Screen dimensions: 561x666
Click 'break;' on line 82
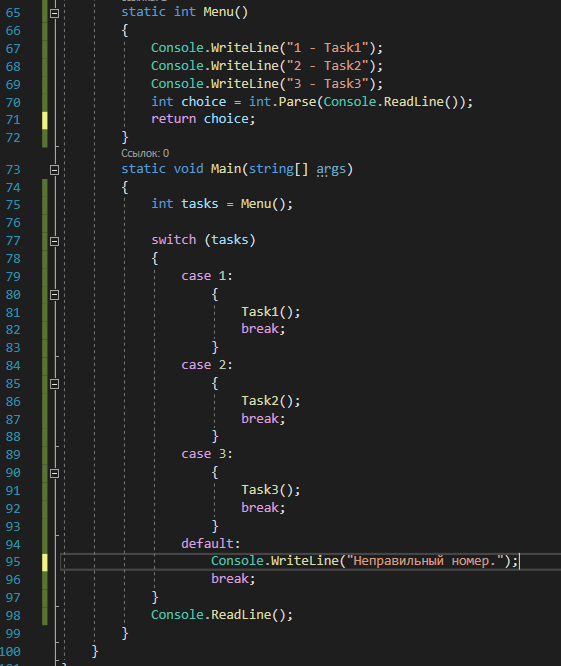[263, 329]
